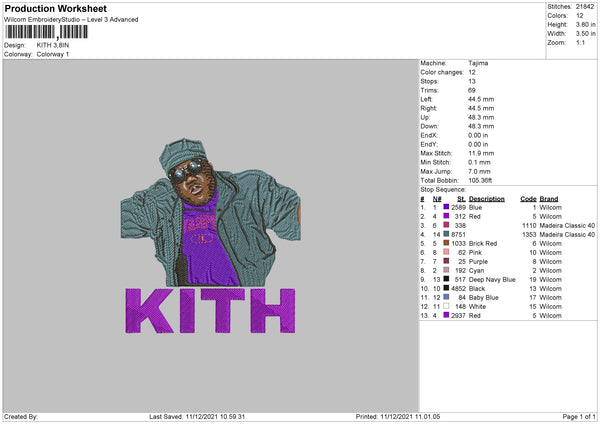Select the Baby Blue thread swatch
The width and height of the screenshot is (600, 424).
446,297
